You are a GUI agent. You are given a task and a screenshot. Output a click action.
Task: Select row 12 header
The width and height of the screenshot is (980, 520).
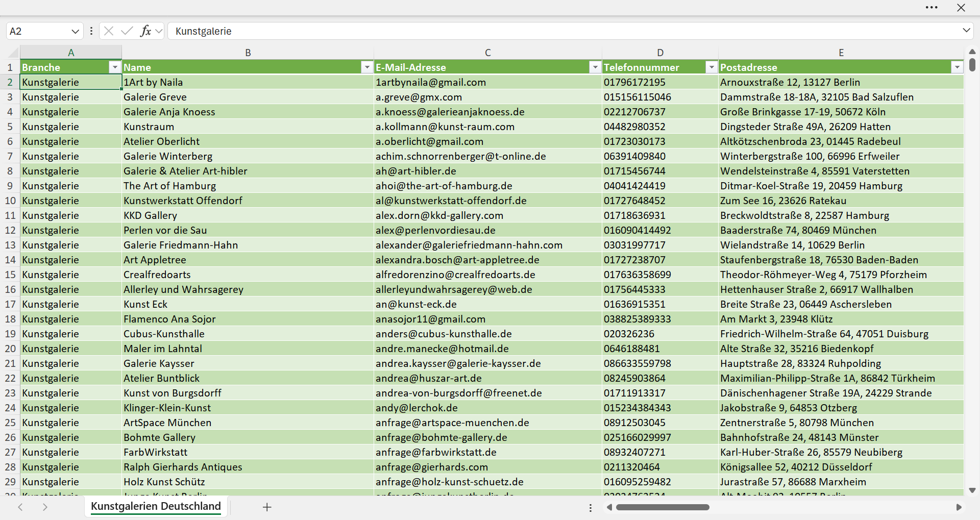pos(10,230)
